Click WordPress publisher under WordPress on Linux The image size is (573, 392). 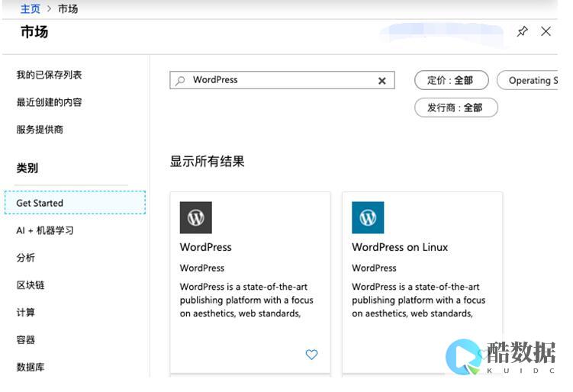point(374,268)
